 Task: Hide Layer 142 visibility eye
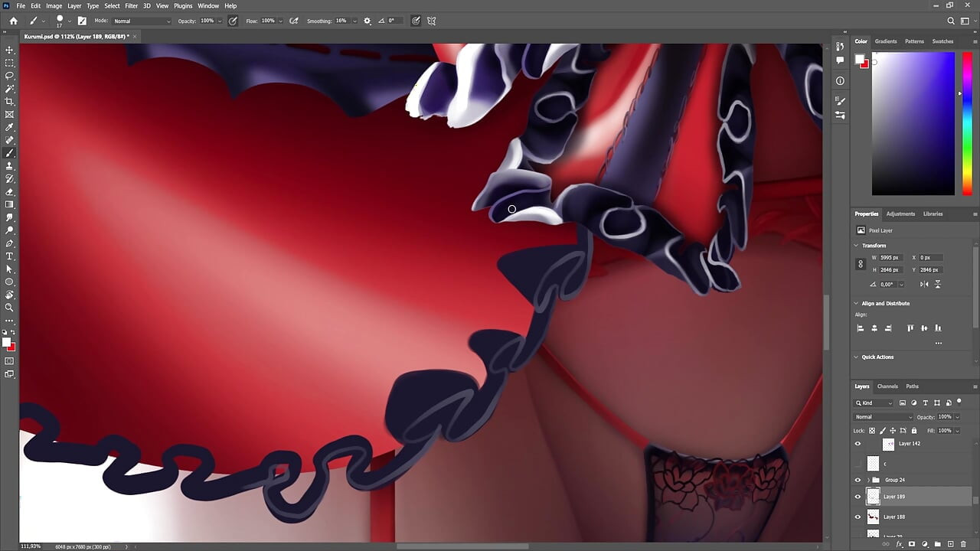[857, 444]
